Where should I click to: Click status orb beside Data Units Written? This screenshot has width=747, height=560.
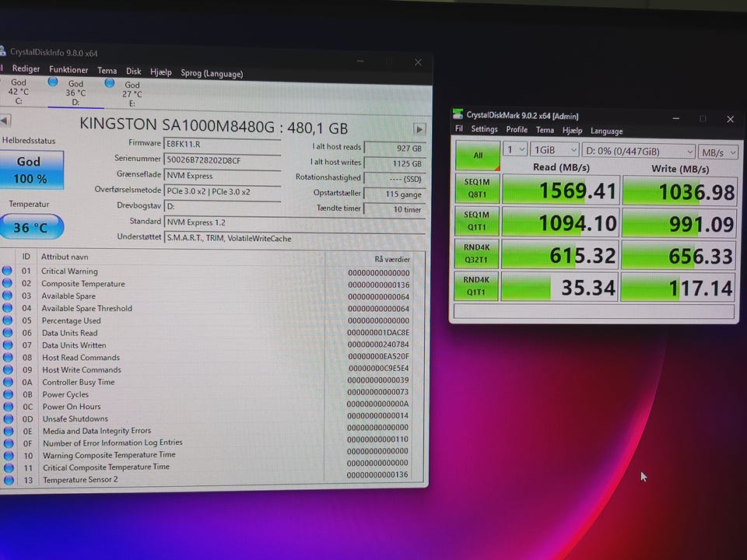(x=8, y=345)
